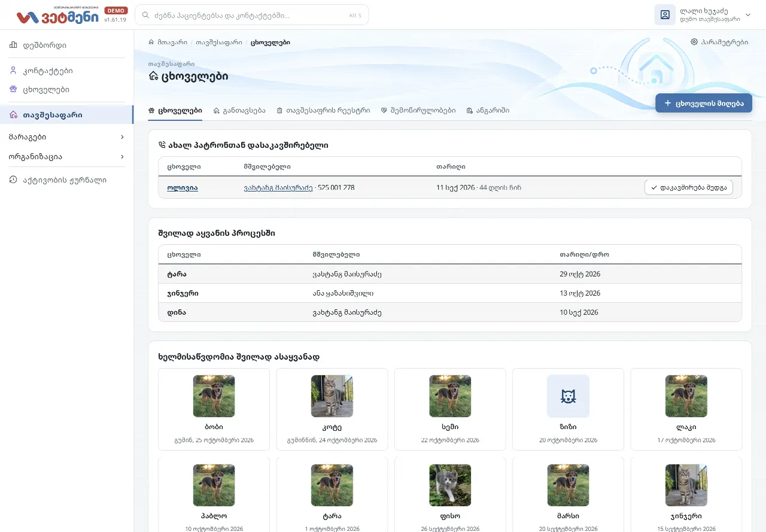Open the დეშბორდი dashboard icon in sidebar
766x532 pixels.
(x=14, y=45)
